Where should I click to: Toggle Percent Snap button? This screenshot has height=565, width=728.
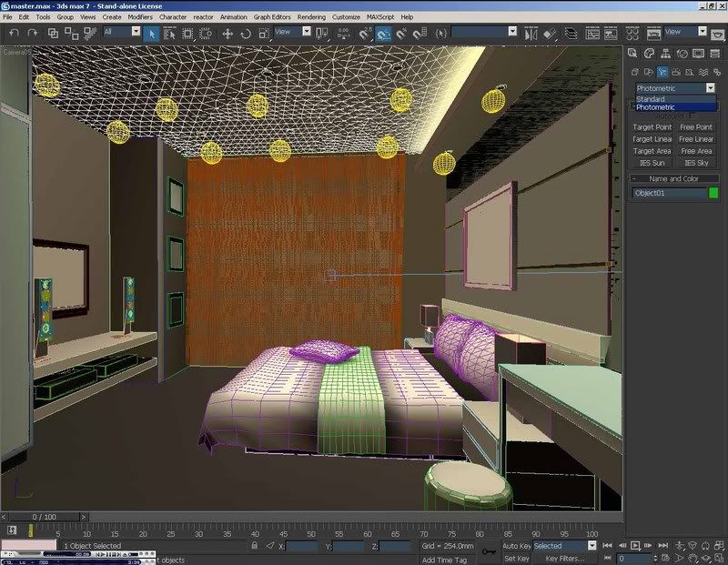[x=401, y=34]
